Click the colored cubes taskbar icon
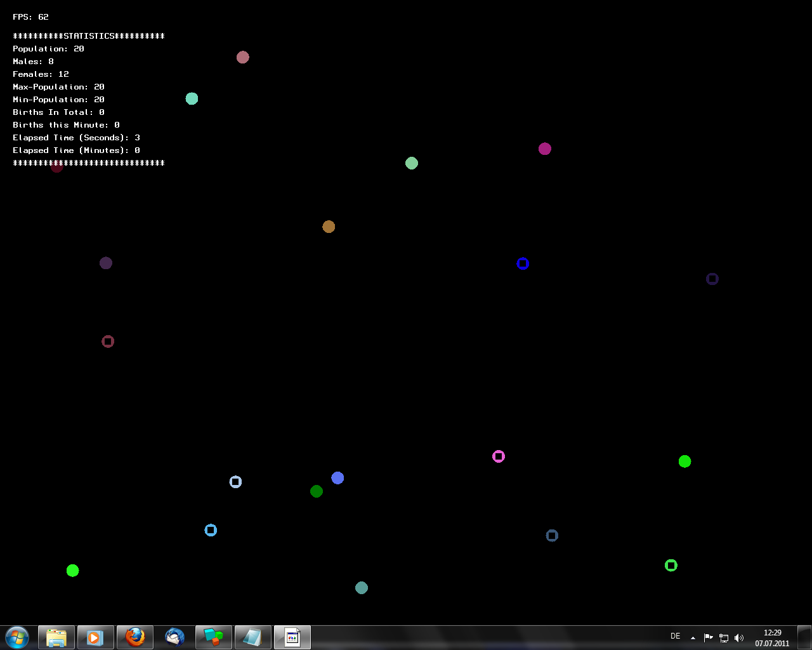This screenshot has width=812, height=650. pyautogui.click(x=214, y=637)
